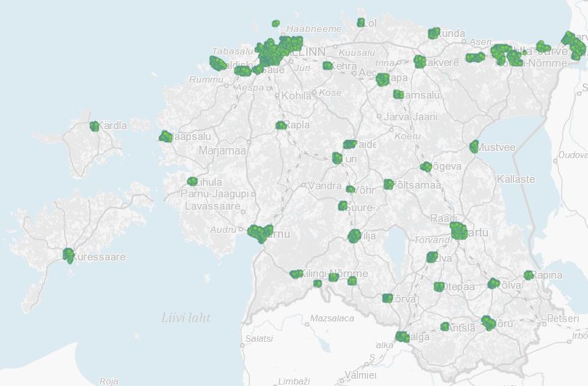Viewport: 588px width, 386px height.
Task: Click the Valga marker cluster
Action: click(x=401, y=337)
